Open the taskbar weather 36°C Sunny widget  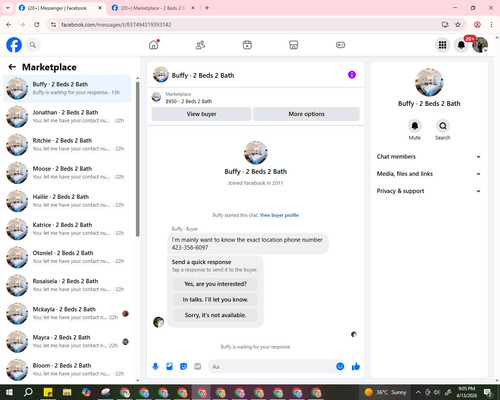point(385,392)
